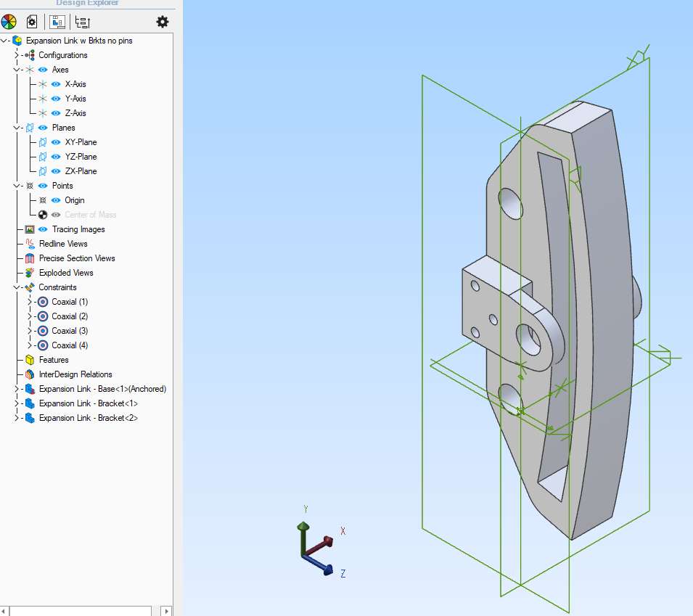This screenshot has width=693, height=616.
Task: Toggle visibility eye for Planes group
Action: coord(43,128)
